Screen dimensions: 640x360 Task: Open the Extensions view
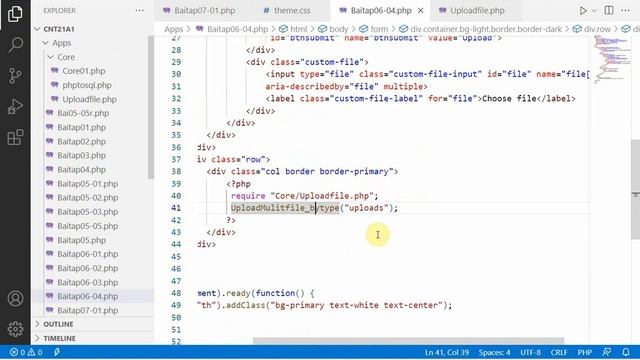tap(15, 138)
